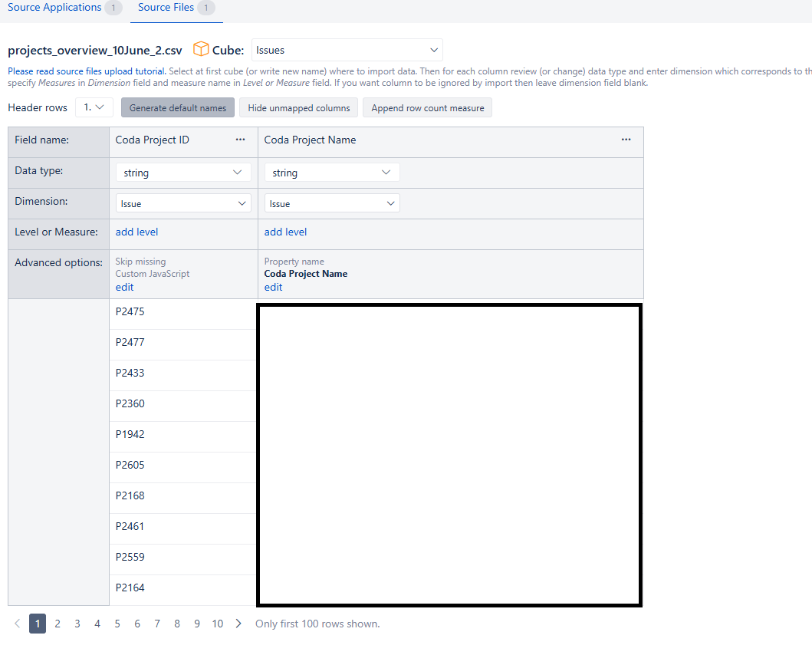Go to page 5
This screenshot has height=655, width=812.
(x=117, y=624)
